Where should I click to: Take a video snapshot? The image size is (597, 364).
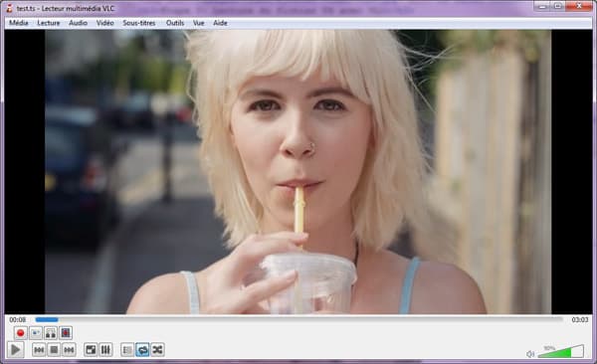click(x=36, y=333)
